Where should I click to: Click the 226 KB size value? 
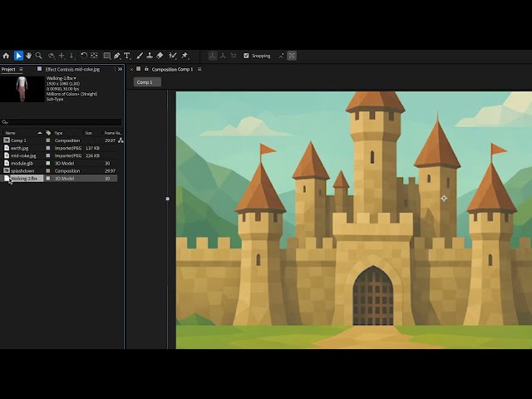[92, 155]
